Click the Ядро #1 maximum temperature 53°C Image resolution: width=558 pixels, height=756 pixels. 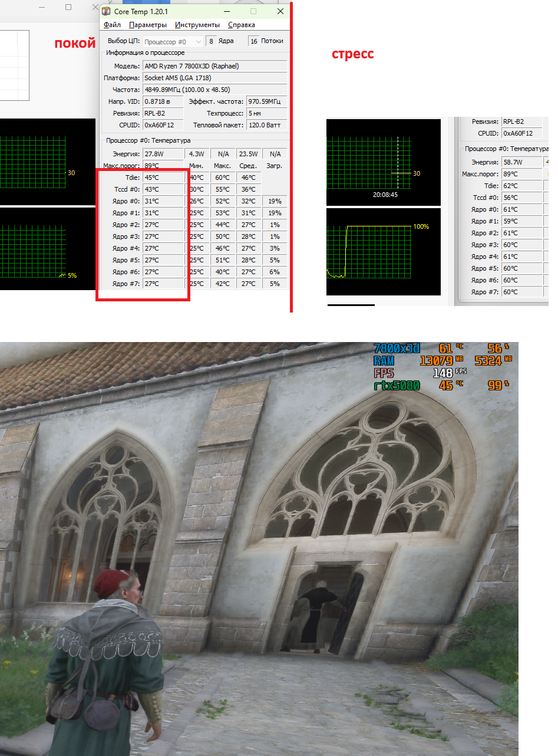coord(222,213)
